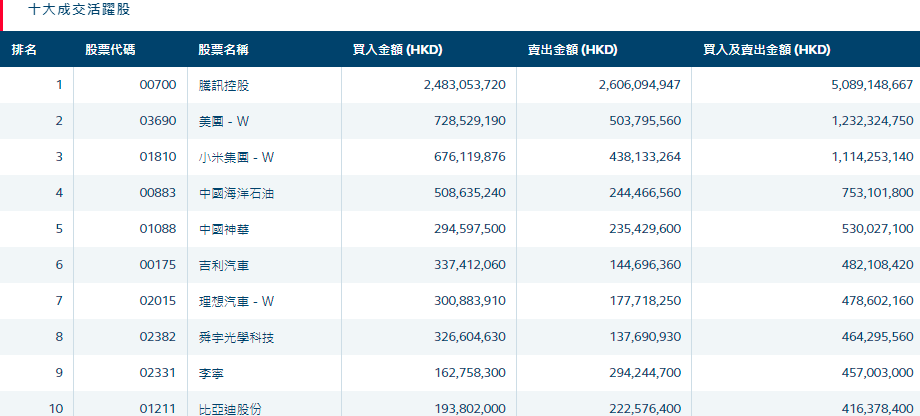Select stock name 理想汽車 - W
This screenshot has width=920, height=416.
point(236,301)
